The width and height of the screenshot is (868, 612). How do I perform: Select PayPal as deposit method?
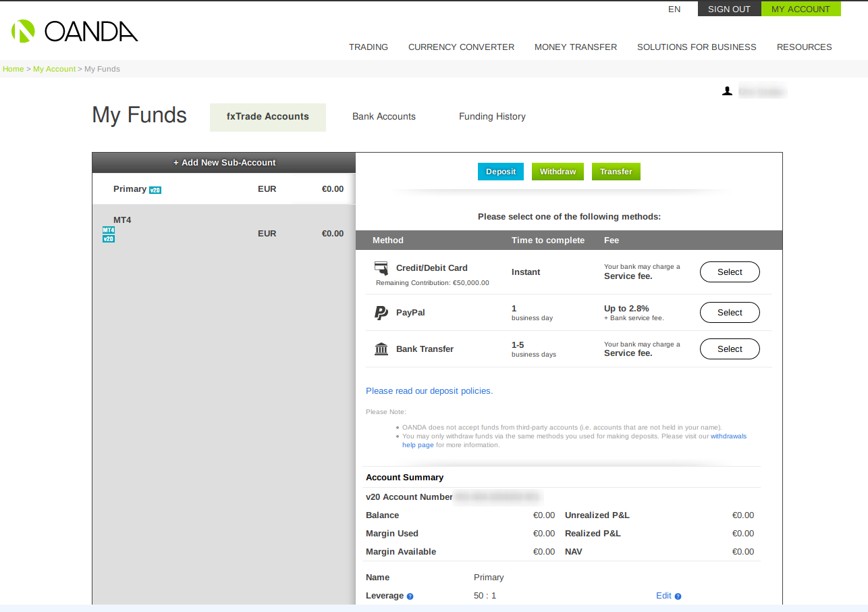point(730,313)
